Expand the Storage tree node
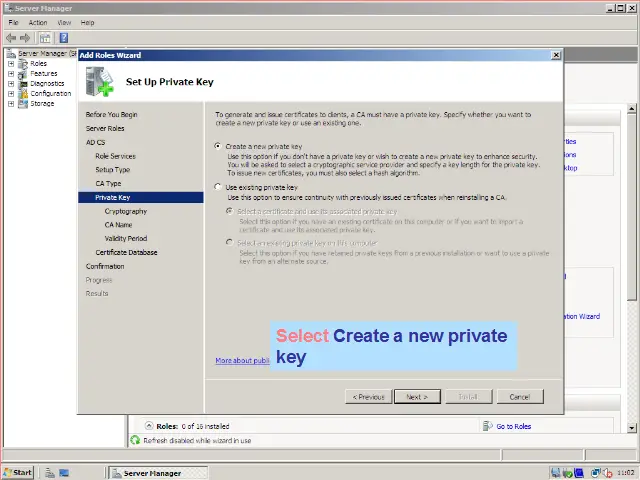The width and height of the screenshot is (640, 480). (11, 104)
